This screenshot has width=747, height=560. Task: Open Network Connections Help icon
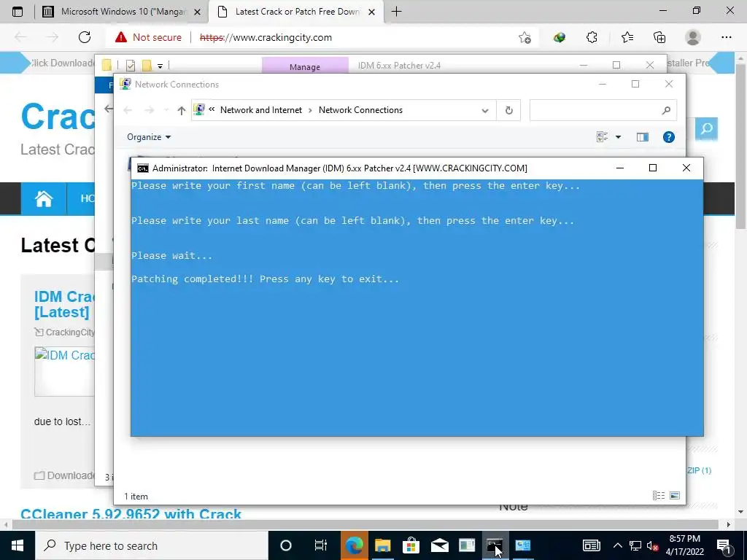coord(668,137)
